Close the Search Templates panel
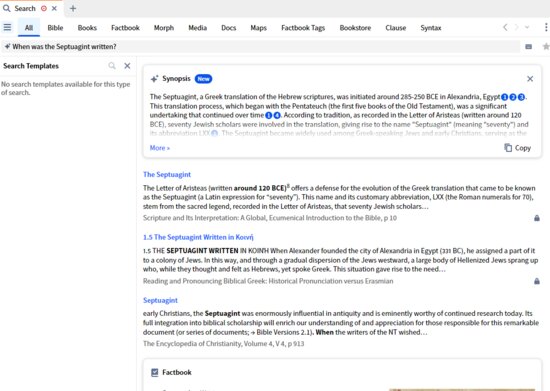550x391 pixels. click(127, 66)
